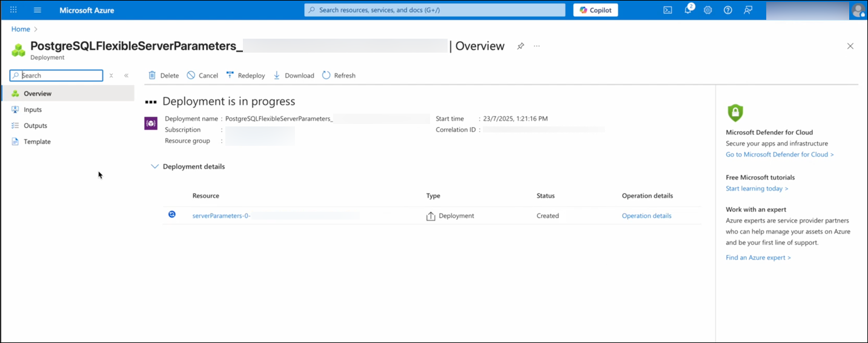Click the Deployment type cell

[450, 216]
